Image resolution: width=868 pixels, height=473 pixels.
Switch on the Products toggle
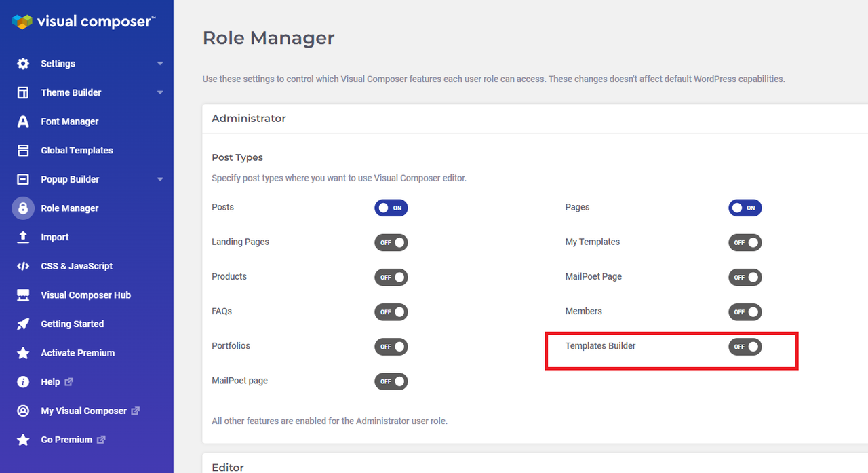[391, 277]
